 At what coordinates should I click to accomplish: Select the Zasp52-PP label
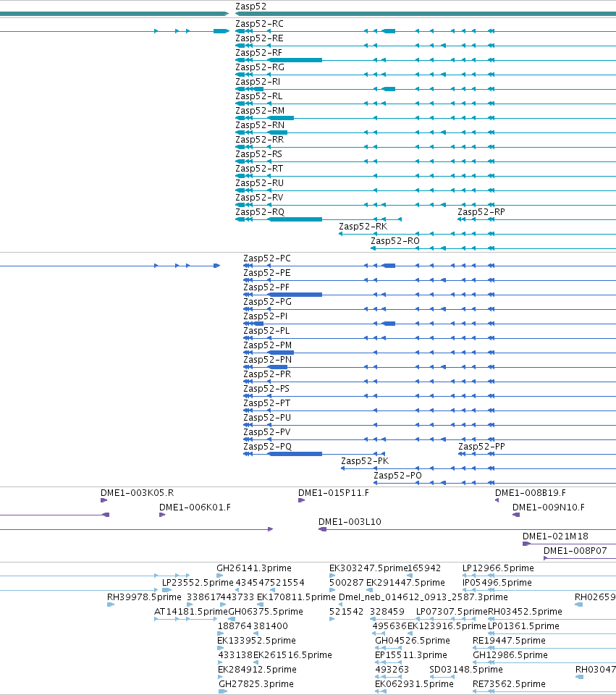pos(481,447)
